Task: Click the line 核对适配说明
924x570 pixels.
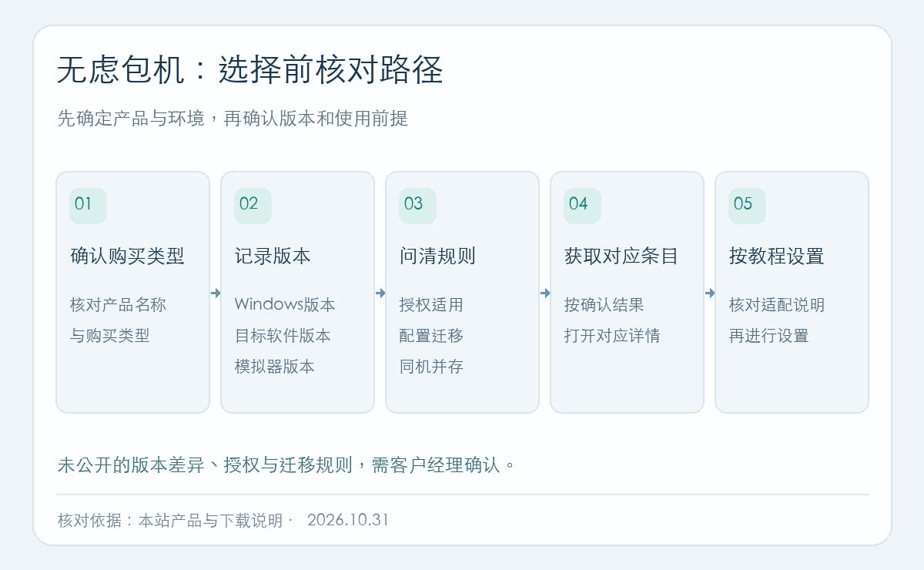Action: click(777, 304)
